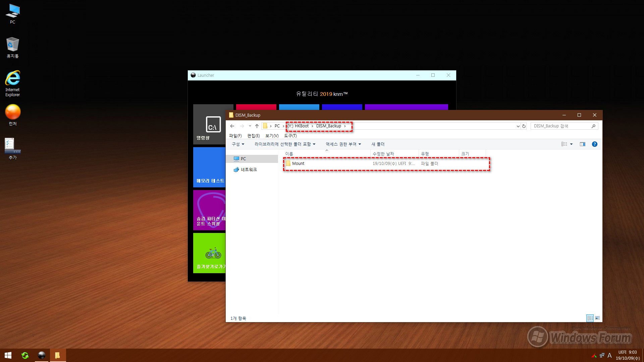
Task: Open 라이브러리에 선택한 폴더 포함 dropdown
Action: 285,144
